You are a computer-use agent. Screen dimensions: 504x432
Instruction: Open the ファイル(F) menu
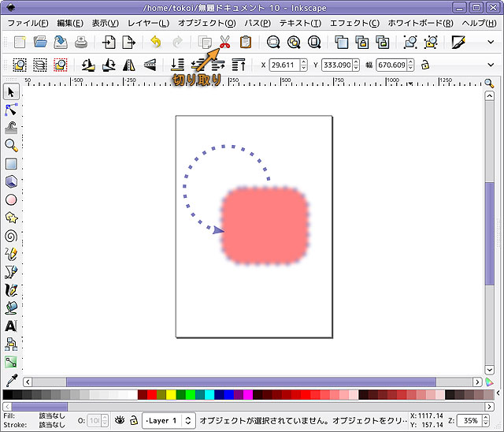coord(28,23)
